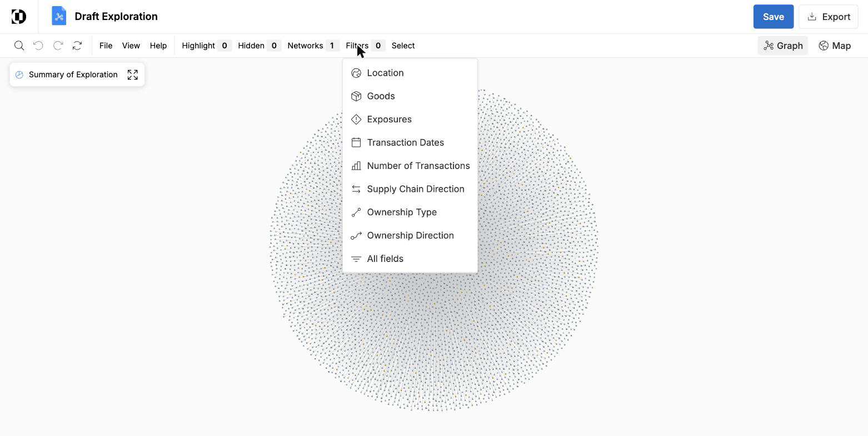Choose Number of Transactions filter
868x436 pixels.
(x=410, y=166)
